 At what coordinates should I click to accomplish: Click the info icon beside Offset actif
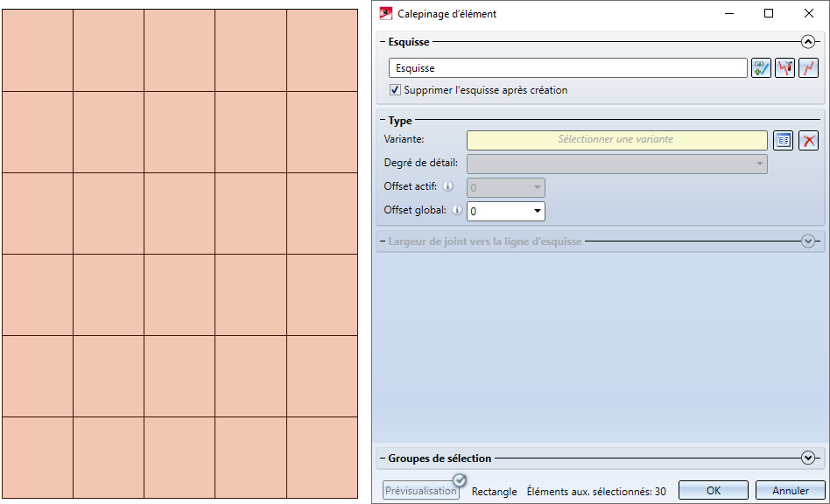tap(447, 186)
